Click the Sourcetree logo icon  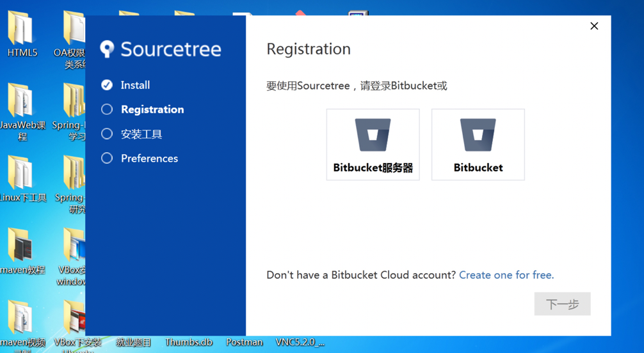click(107, 49)
